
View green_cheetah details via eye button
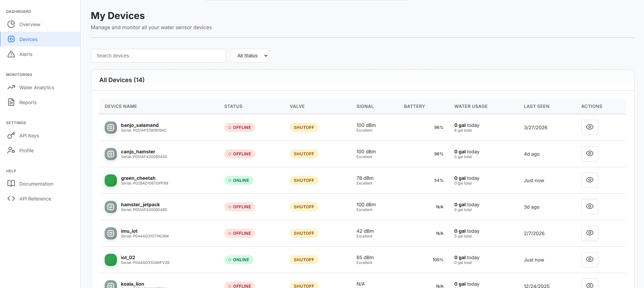pos(590,180)
